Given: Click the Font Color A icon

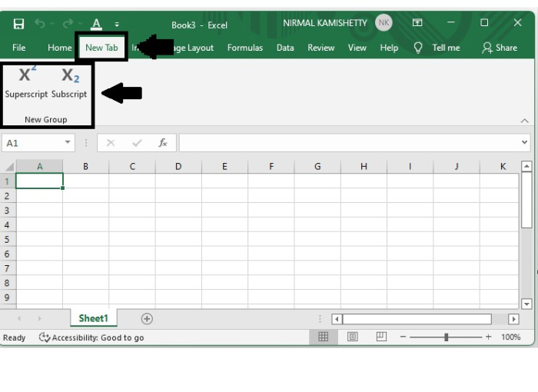Looking at the screenshot, I should coord(96,24).
